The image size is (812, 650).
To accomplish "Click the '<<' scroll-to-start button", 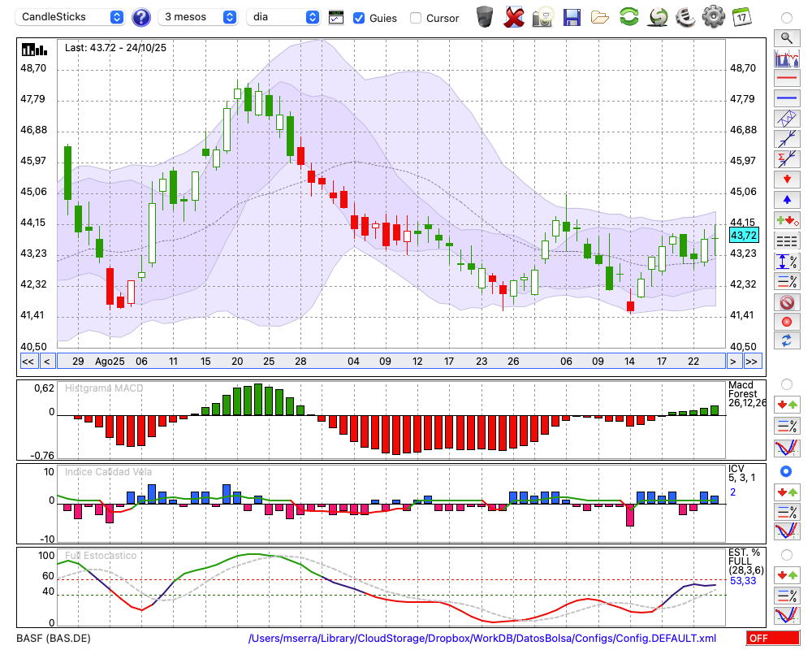I will tap(28, 362).
